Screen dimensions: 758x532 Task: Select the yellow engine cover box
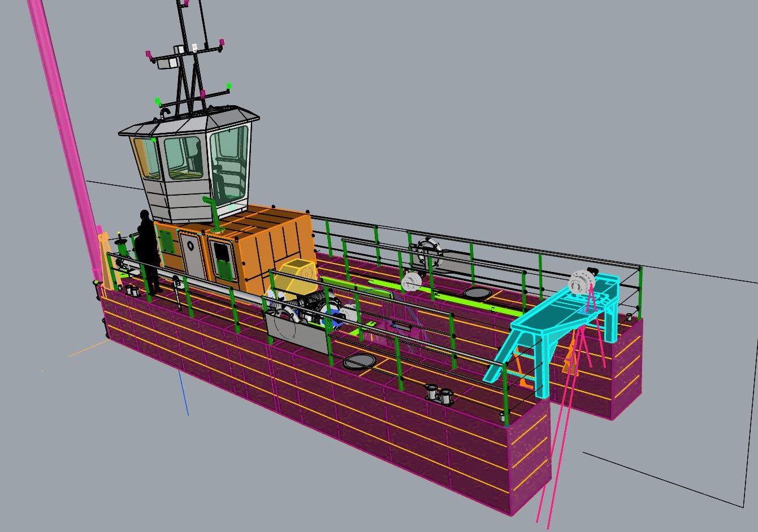tap(298, 279)
